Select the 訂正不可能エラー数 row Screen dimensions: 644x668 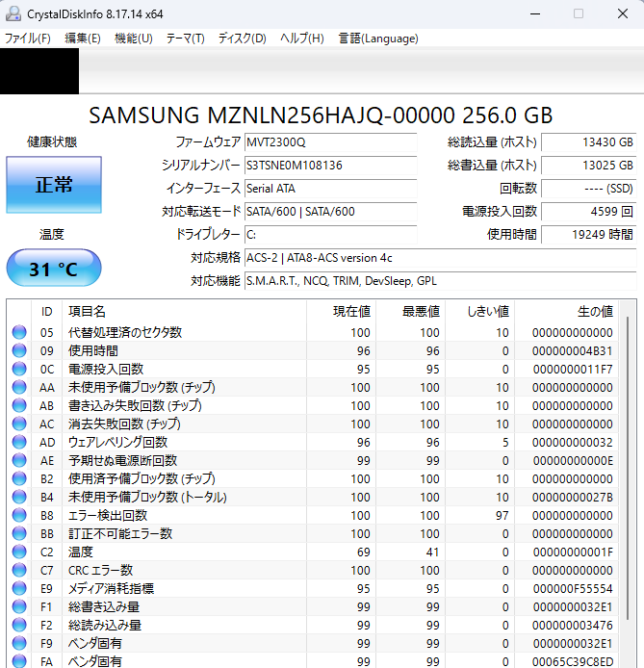coord(313,534)
